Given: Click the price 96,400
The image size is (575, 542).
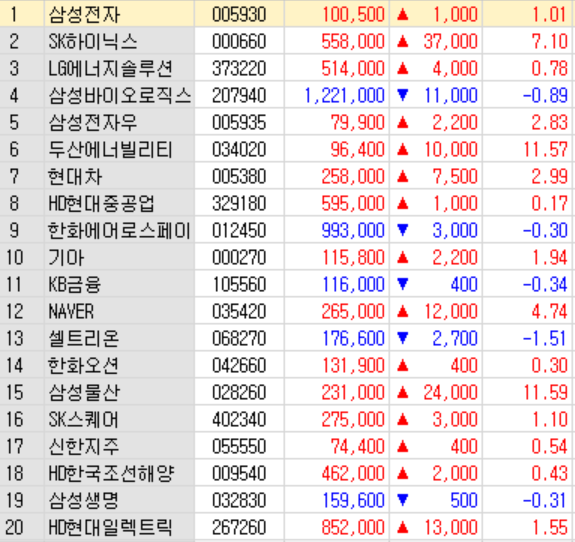Looking at the screenshot, I should point(358,150).
